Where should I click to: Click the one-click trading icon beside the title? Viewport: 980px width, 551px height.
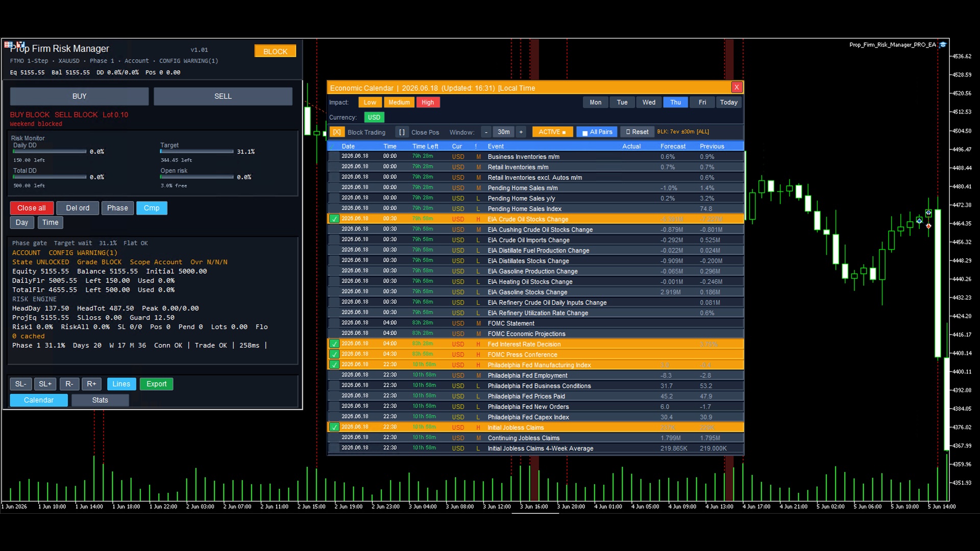click(20, 45)
